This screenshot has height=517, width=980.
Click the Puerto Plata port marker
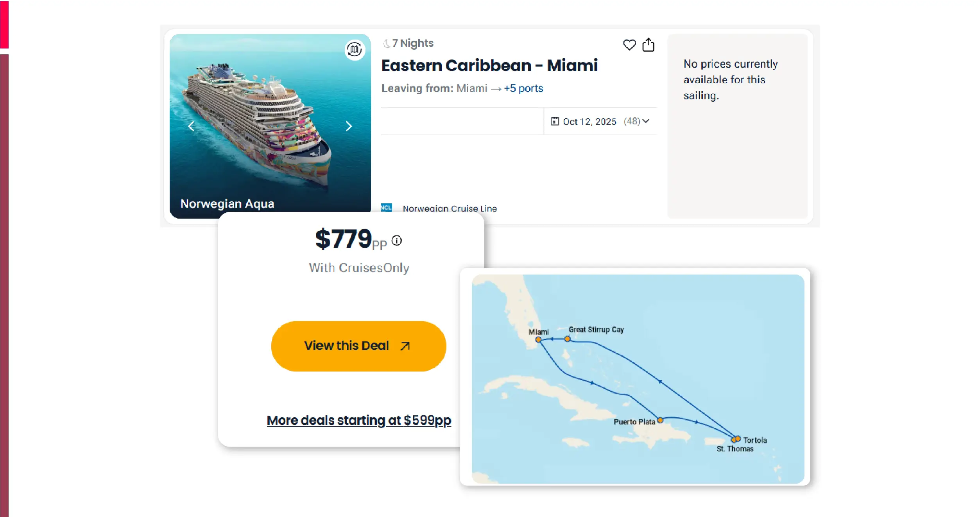tap(660, 420)
